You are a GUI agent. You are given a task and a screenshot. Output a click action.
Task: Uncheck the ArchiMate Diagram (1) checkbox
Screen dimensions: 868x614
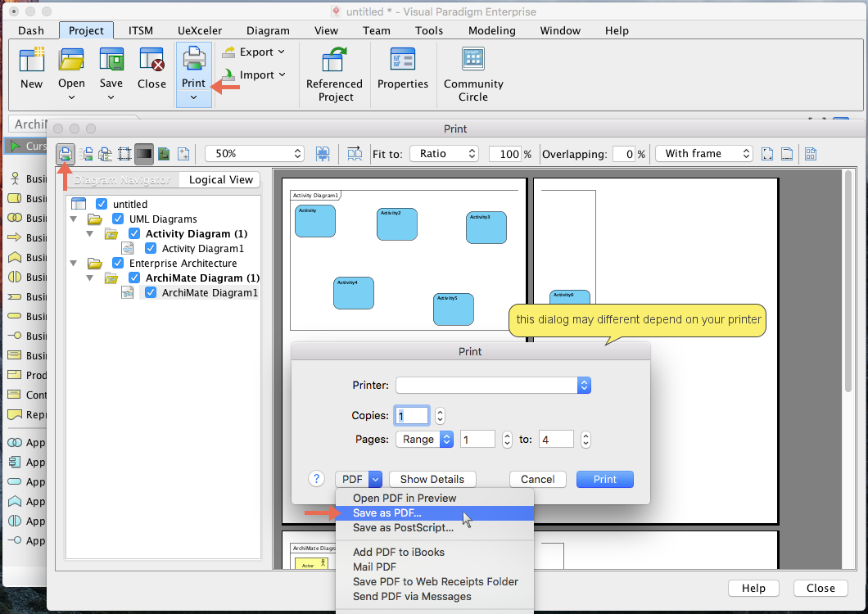pyautogui.click(x=134, y=278)
